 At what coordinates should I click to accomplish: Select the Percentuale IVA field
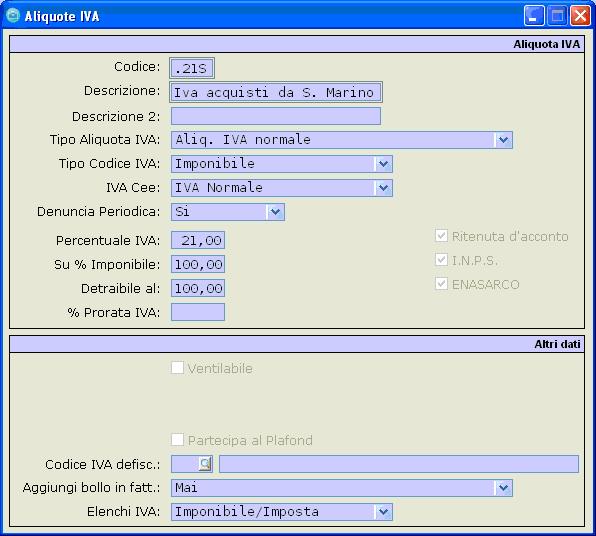(x=198, y=240)
